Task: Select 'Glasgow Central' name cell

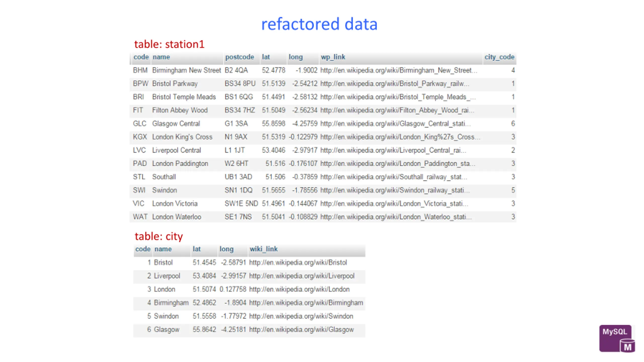Action: (x=176, y=123)
